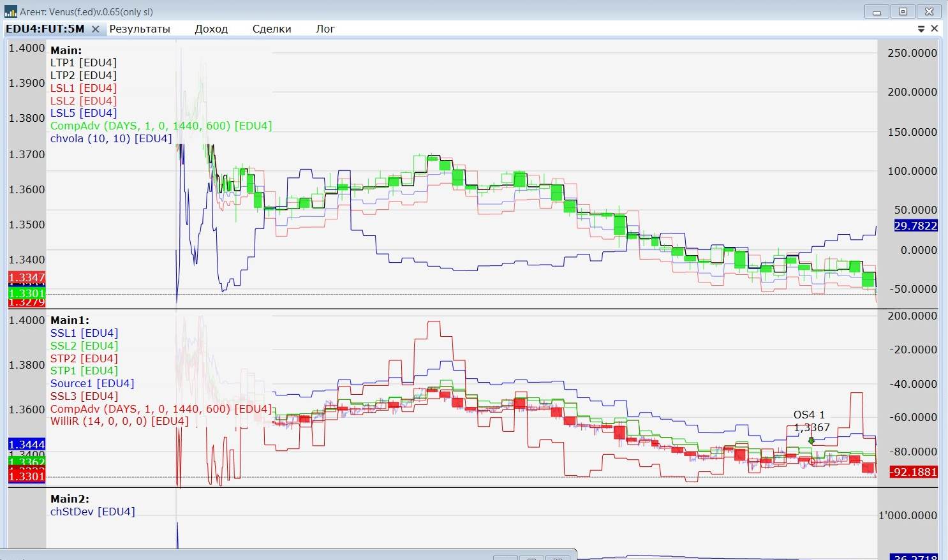Click the red CompAdv legend in Main1 panel
This screenshot has width=948, height=560.
161,409
